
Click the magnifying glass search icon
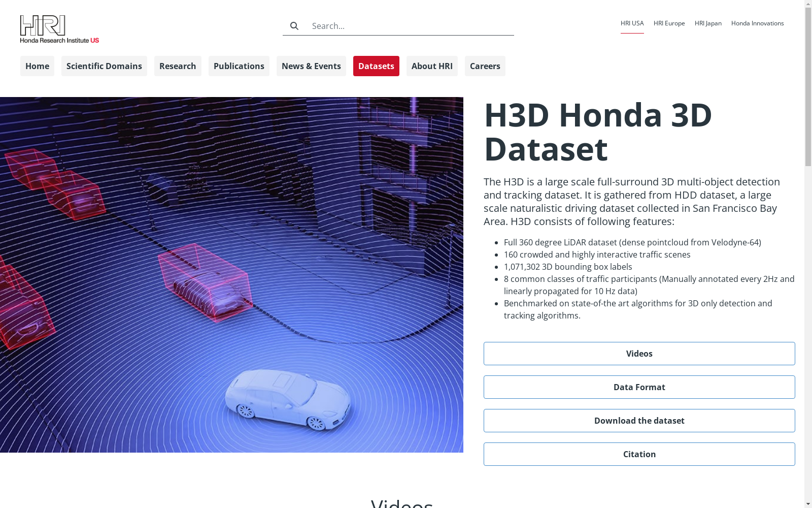294,26
